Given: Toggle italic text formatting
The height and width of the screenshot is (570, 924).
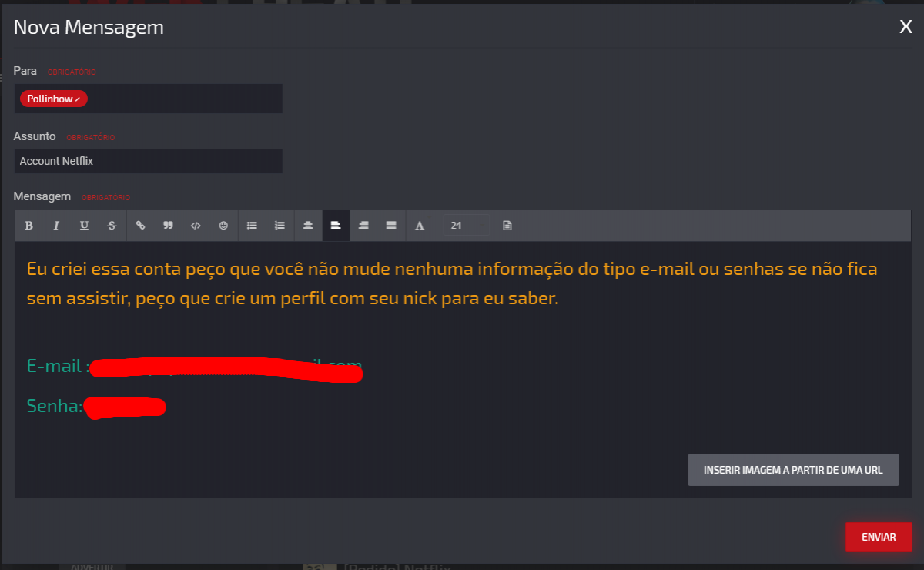Looking at the screenshot, I should (56, 226).
